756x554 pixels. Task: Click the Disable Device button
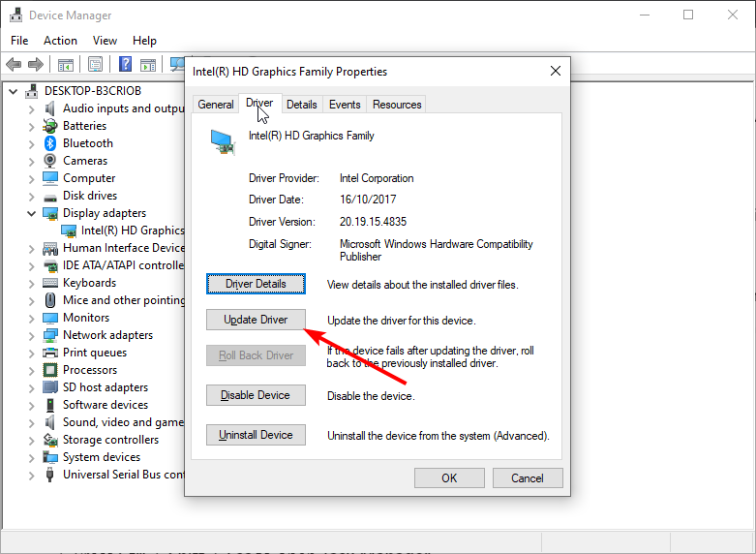256,395
